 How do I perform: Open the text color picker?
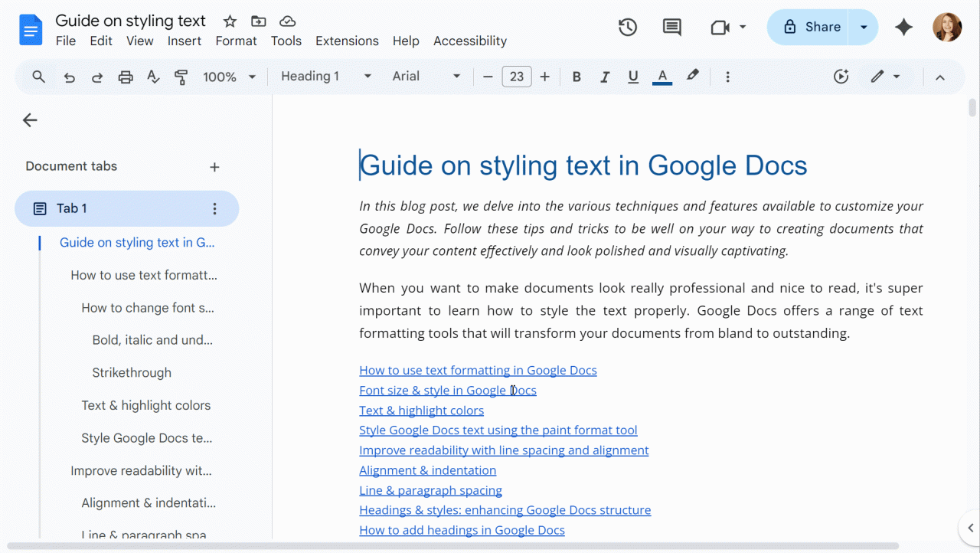pyautogui.click(x=662, y=77)
